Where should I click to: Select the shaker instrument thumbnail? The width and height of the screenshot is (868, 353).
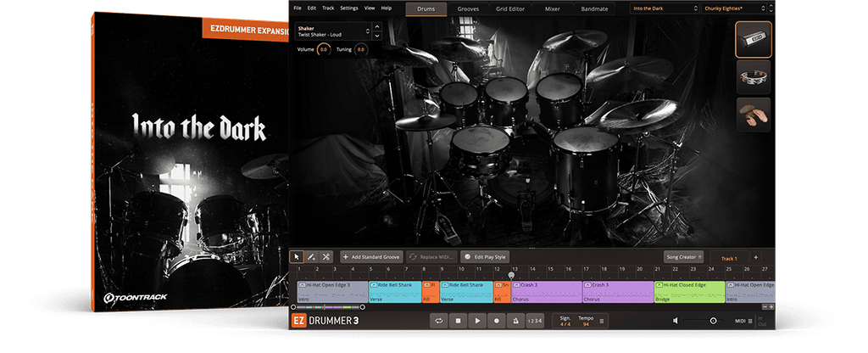point(754,39)
